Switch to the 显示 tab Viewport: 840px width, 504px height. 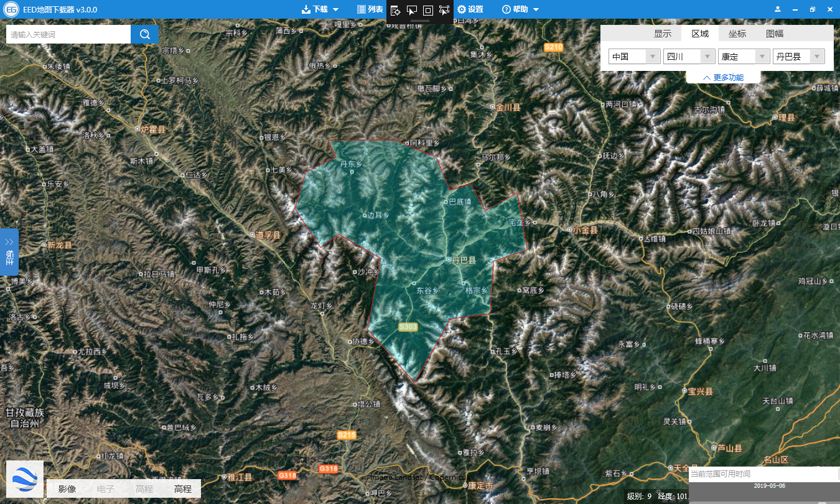[663, 34]
